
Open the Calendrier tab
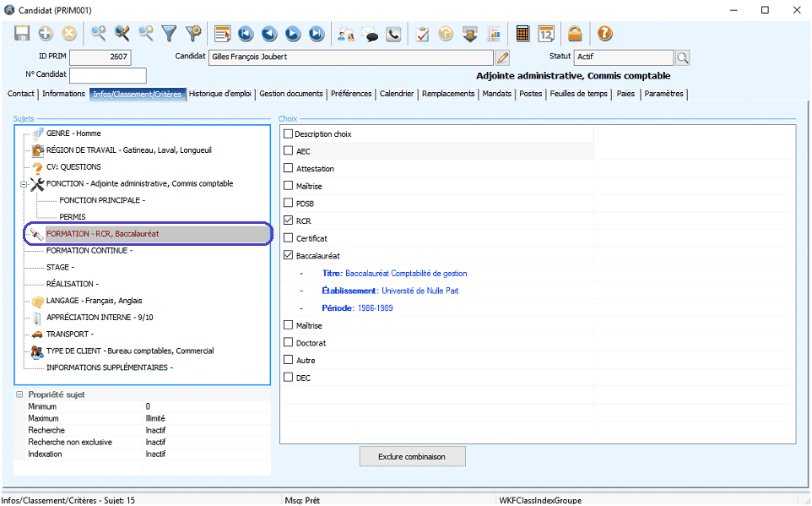pyautogui.click(x=396, y=94)
